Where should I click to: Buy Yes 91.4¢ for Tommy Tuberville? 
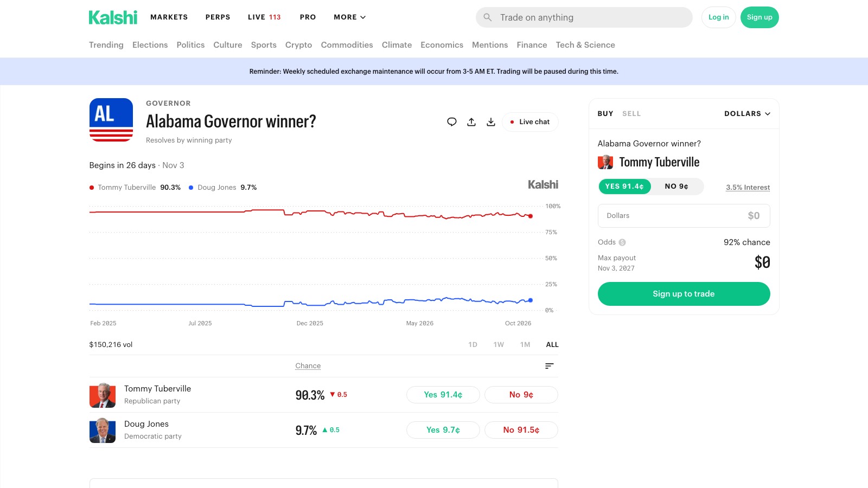coord(443,395)
